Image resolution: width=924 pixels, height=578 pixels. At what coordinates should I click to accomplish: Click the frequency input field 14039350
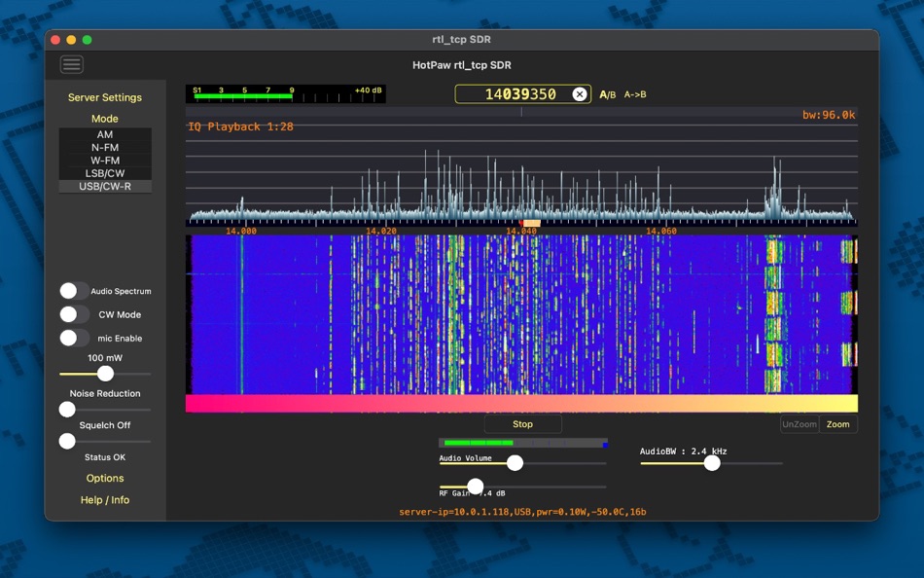(519, 94)
